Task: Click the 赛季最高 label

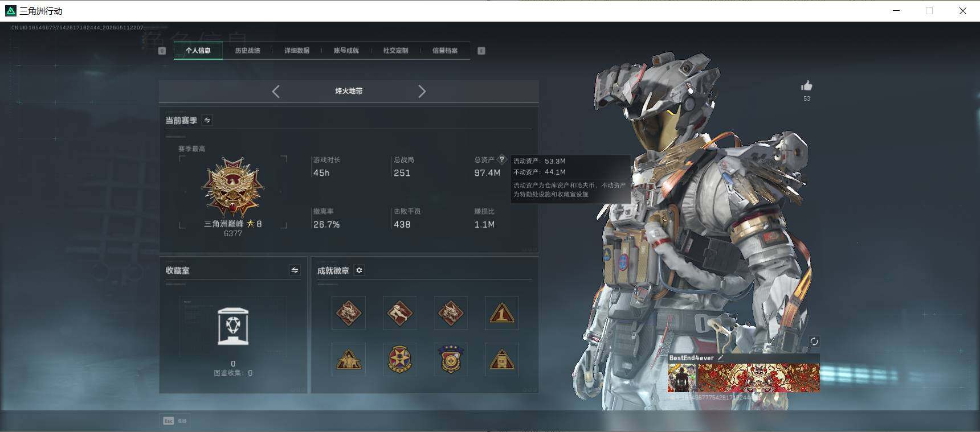Action: [191, 149]
